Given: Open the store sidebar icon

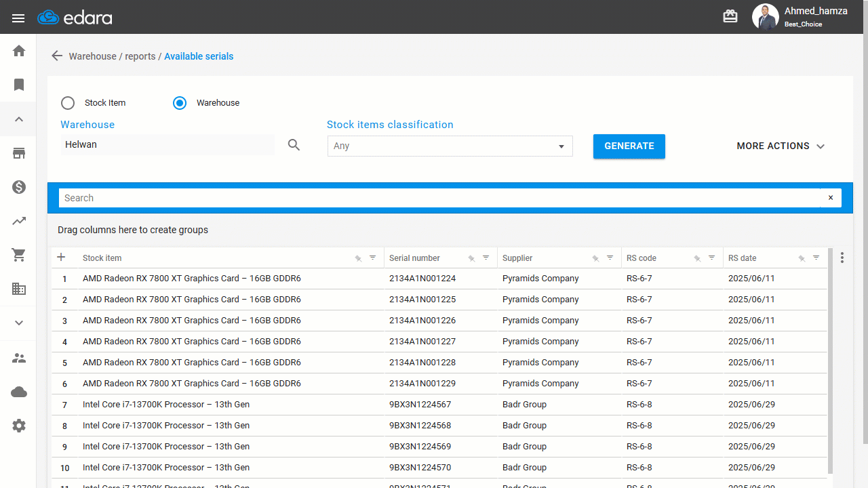Looking at the screenshot, I should pyautogui.click(x=19, y=153).
